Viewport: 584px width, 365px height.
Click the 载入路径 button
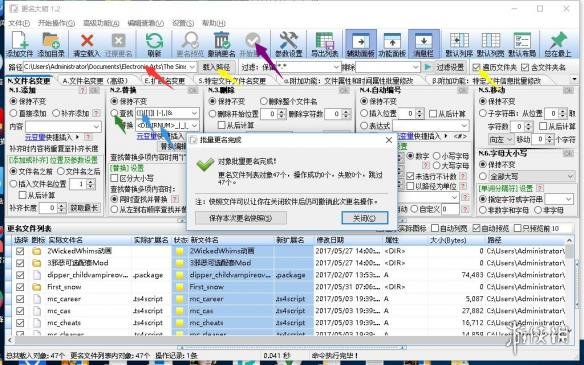pos(216,67)
